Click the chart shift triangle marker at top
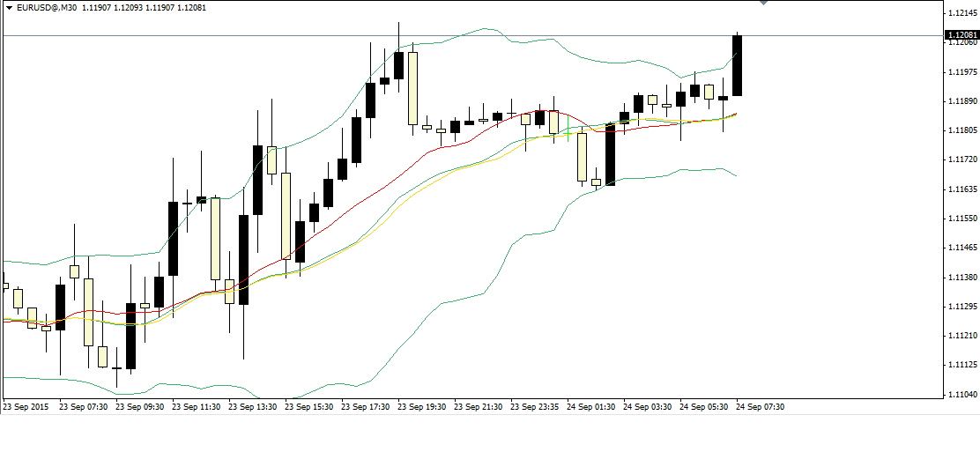This screenshot has height=467, width=980. (763, 4)
